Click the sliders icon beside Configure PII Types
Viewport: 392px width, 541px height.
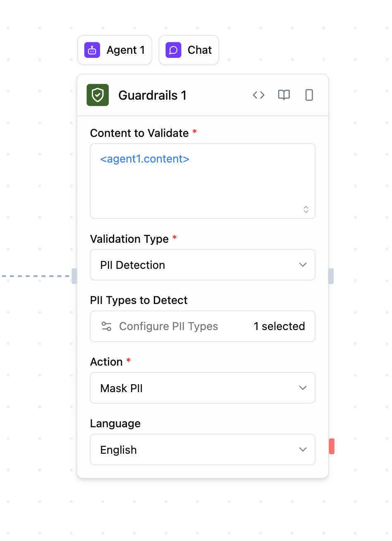coord(107,326)
